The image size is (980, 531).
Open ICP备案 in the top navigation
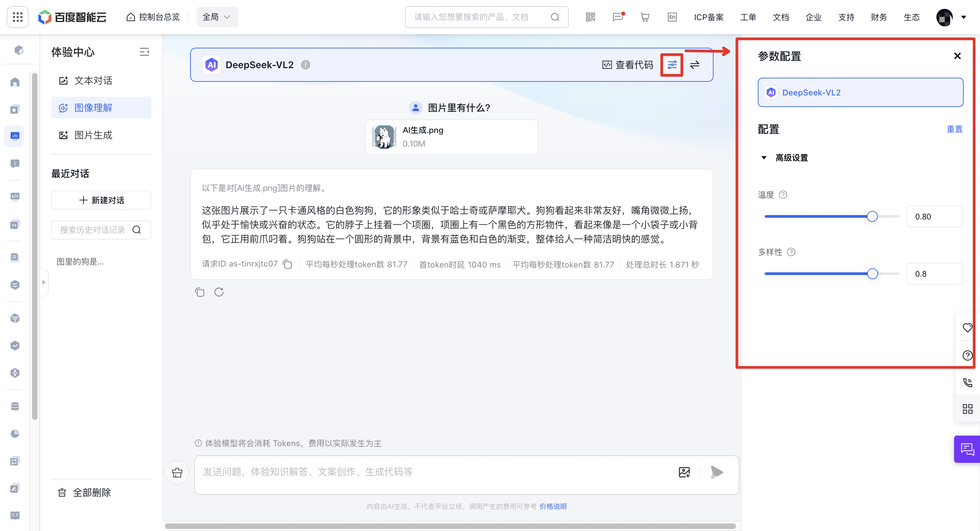pyautogui.click(x=708, y=17)
